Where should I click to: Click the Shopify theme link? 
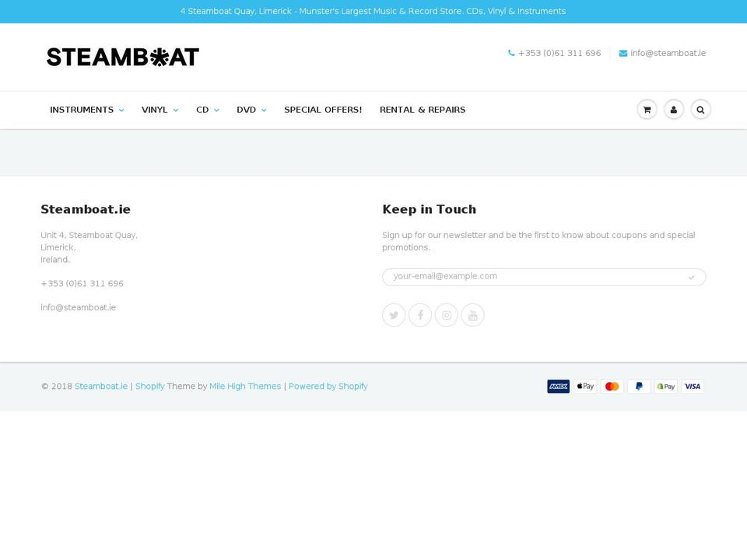pos(149,387)
